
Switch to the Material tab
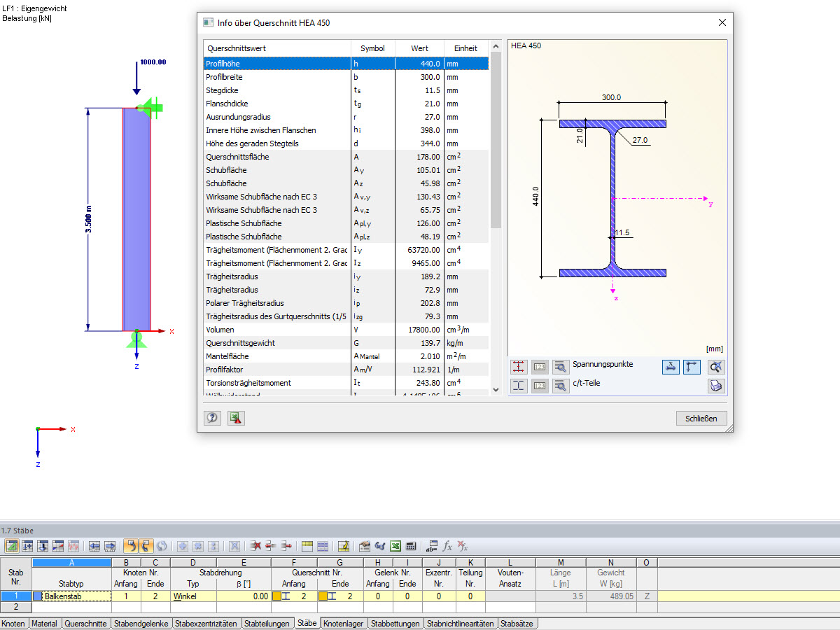click(x=45, y=624)
